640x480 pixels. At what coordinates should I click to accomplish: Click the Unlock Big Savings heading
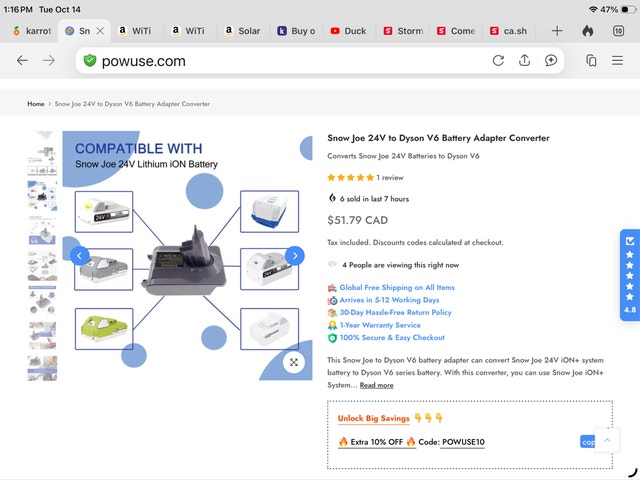pyautogui.click(x=373, y=418)
